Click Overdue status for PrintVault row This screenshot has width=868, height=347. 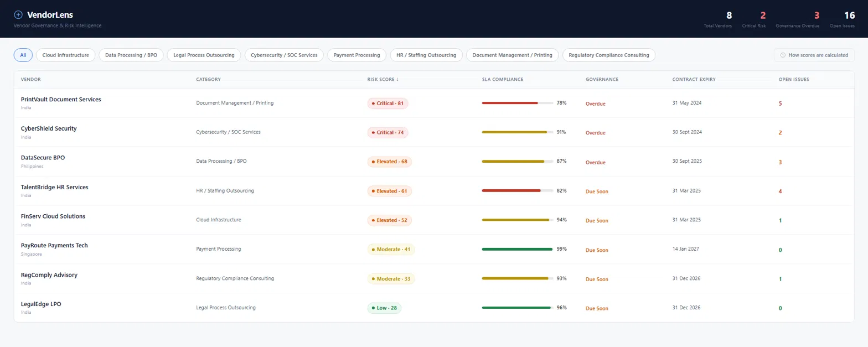(596, 104)
